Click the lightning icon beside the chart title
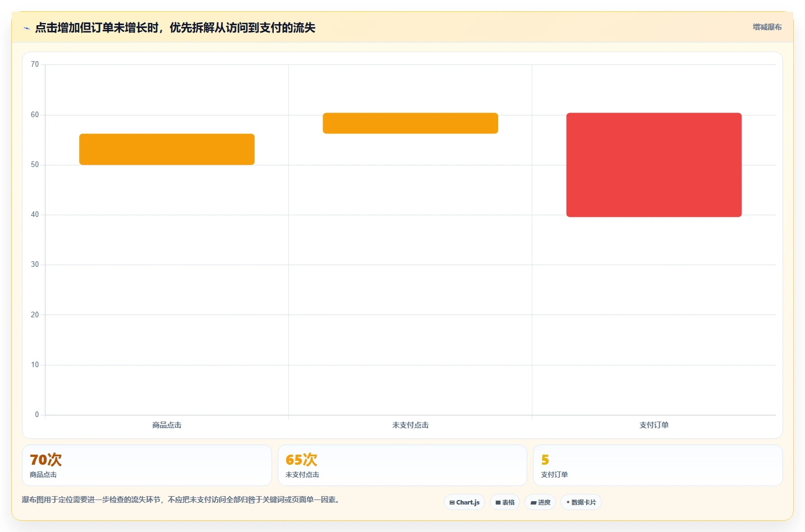Screen dimensions: 805x532 26,28
